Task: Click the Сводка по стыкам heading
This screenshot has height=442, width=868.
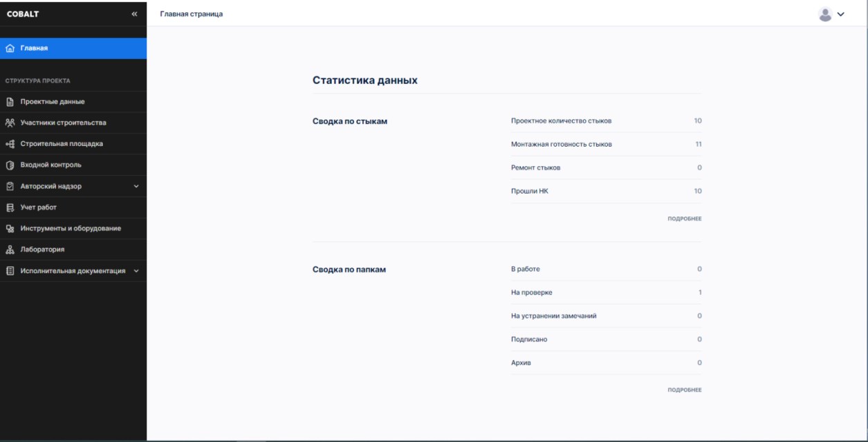Action: tap(351, 121)
